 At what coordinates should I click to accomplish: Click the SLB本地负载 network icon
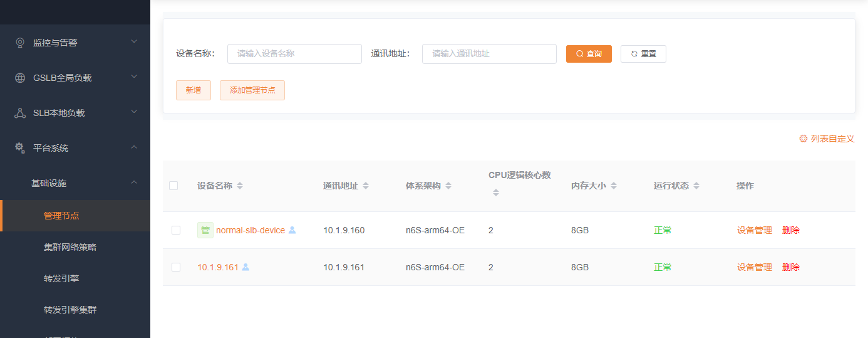coord(20,113)
